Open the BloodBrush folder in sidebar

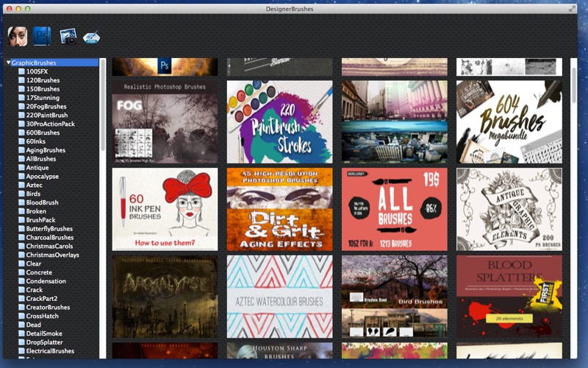[x=42, y=202]
